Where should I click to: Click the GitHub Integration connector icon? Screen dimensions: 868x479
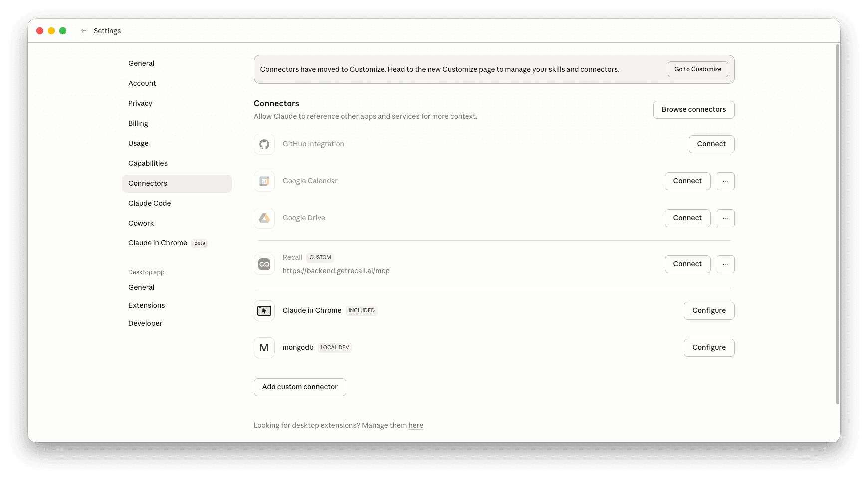264,144
